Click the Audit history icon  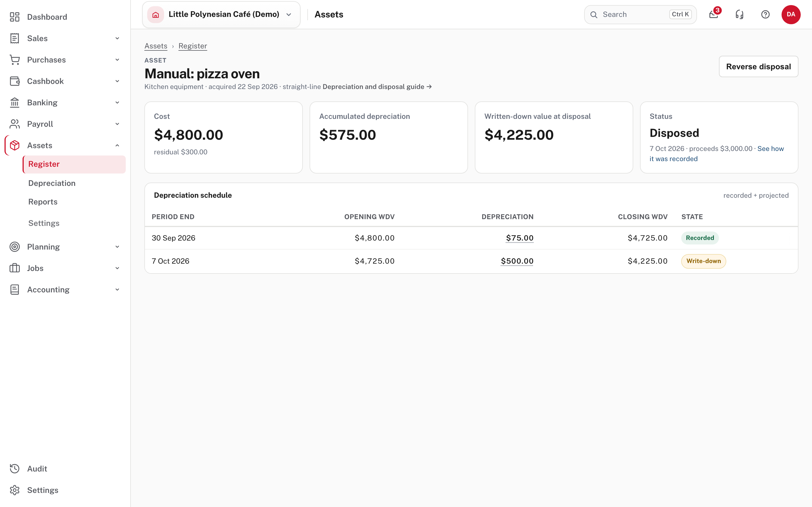click(15, 468)
